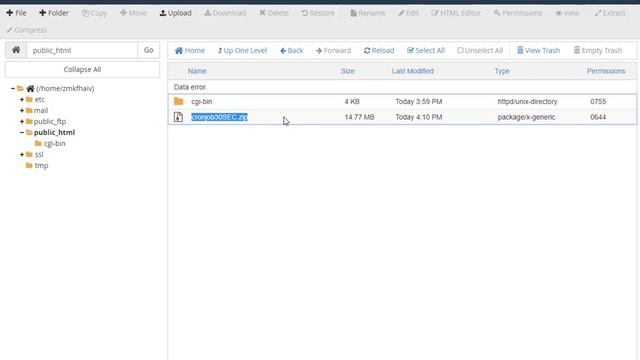Select public_html folder in the tree

[54, 133]
